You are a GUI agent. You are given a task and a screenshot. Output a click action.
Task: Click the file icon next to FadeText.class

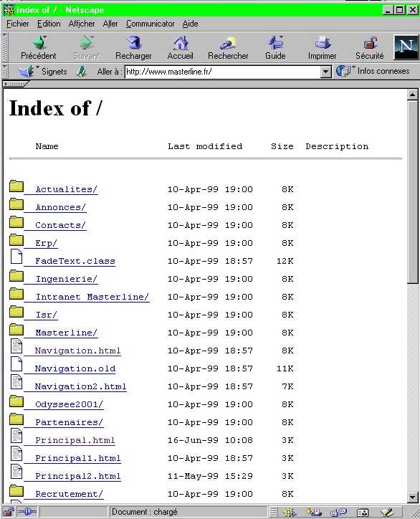coord(16,257)
